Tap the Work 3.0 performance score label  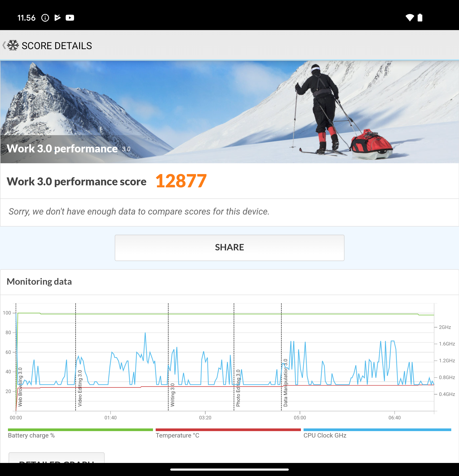pos(76,181)
